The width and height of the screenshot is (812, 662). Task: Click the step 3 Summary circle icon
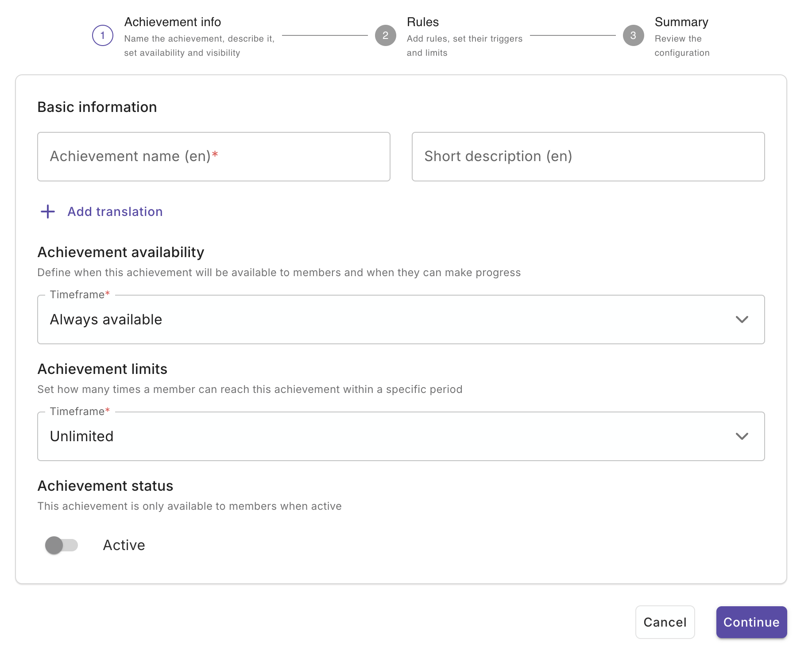633,35
